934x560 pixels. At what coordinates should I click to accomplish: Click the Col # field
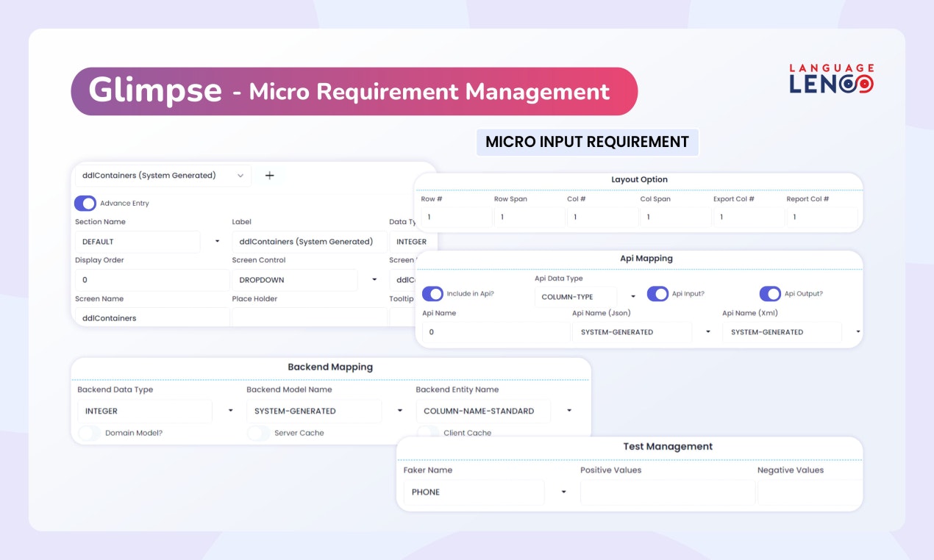tap(602, 218)
